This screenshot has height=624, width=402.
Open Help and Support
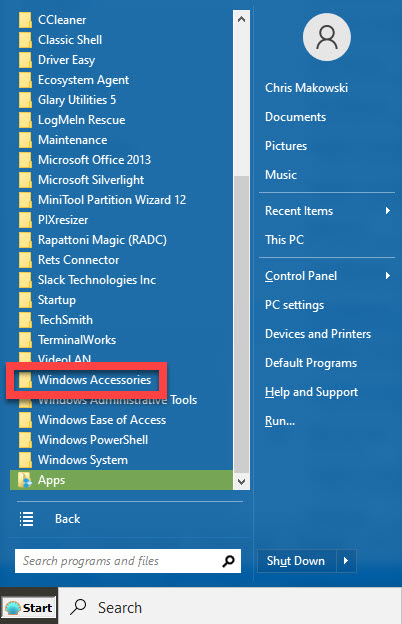click(312, 392)
